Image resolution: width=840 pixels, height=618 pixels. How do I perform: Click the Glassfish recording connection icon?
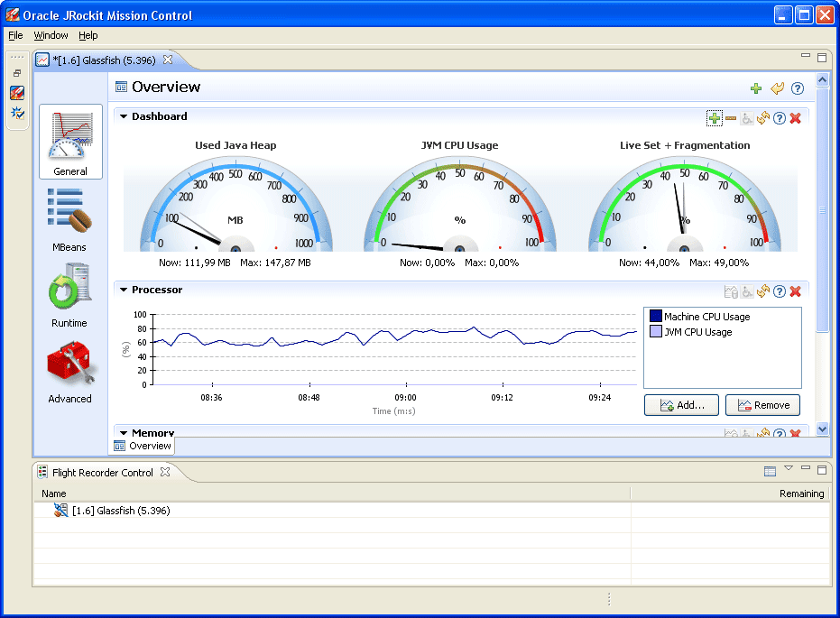[x=60, y=510]
